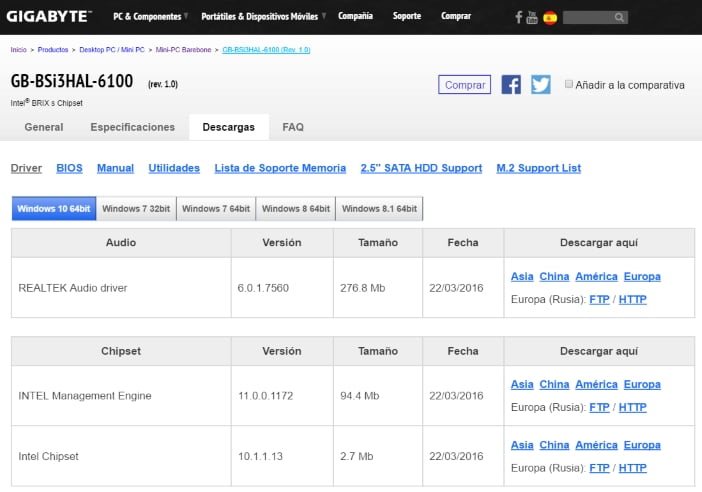Download Intel Chipset driver from Asia
Screen dimensions: 702x492
(522, 445)
